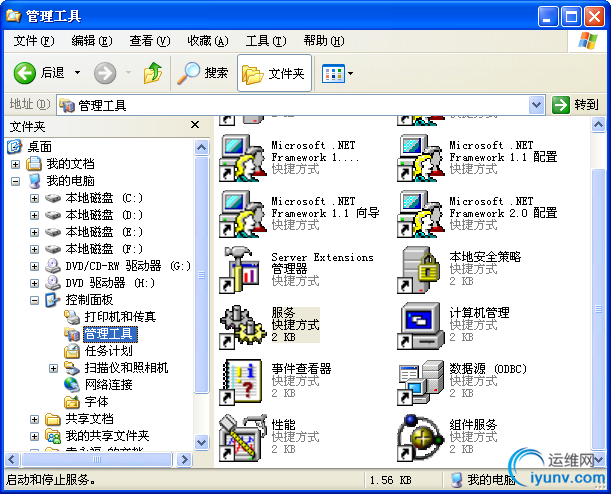Close the 文件夹 side pane
The image size is (611, 494).
[195, 125]
